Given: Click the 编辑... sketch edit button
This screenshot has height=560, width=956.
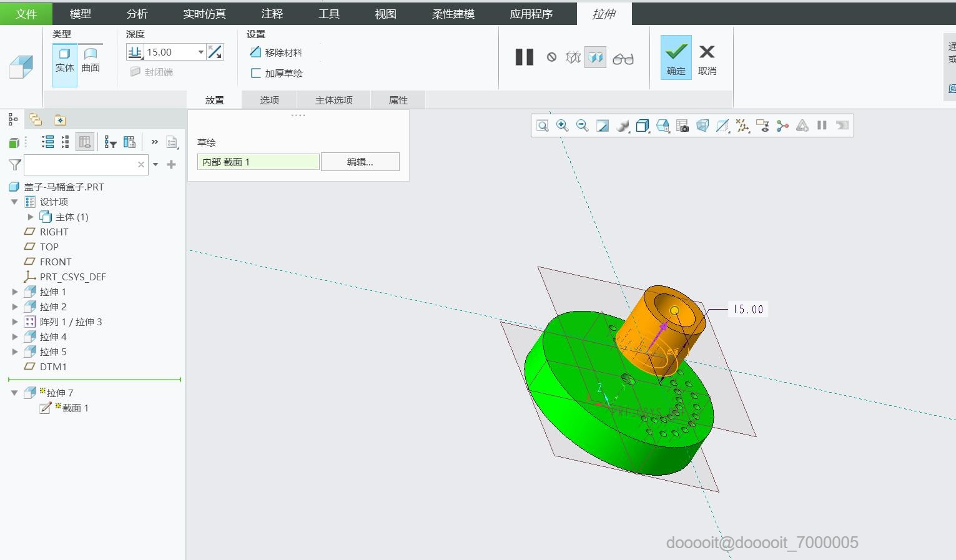Looking at the screenshot, I should (360, 162).
